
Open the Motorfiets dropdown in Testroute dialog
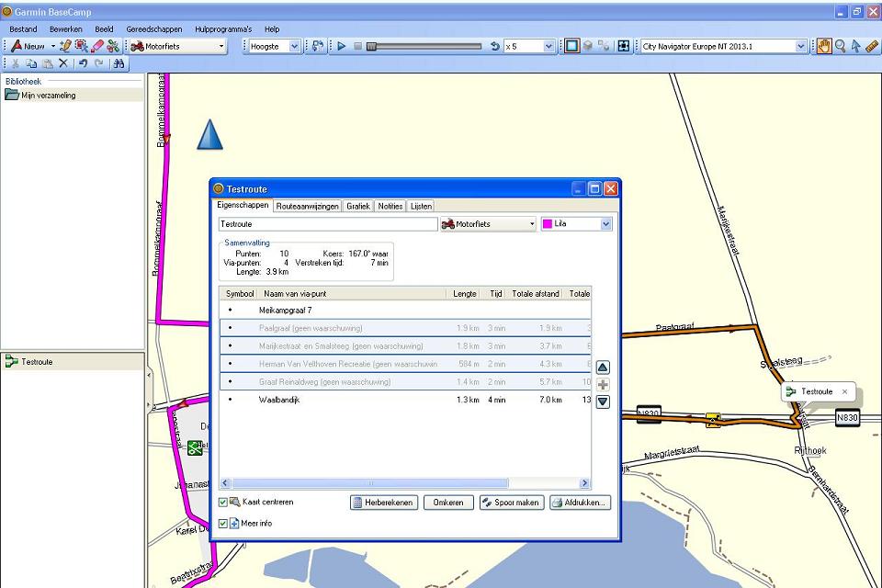pyautogui.click(x=488, y=224)
